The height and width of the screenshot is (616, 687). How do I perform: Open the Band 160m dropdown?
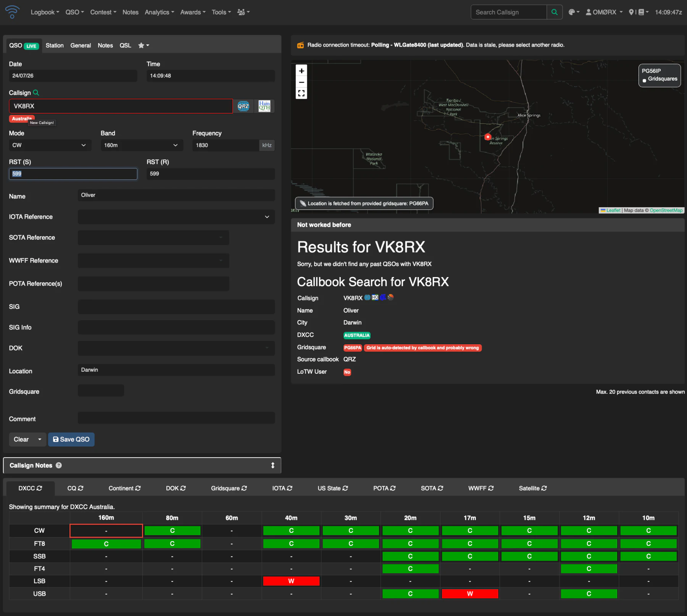[x=142, y=145]
